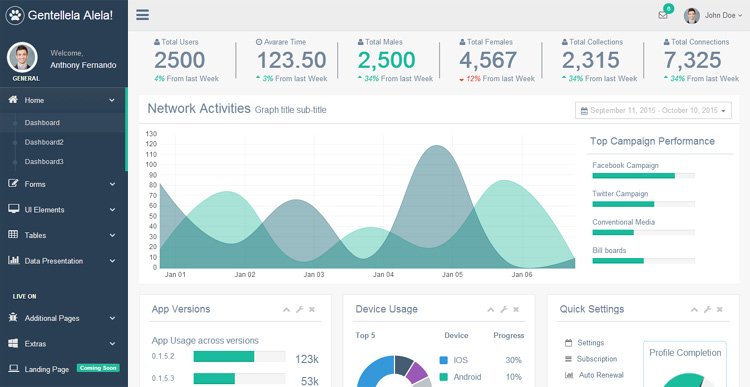Screen dimensions: 750x387
Task: Click the IOS blue color swatch
Action: [443, 360]
